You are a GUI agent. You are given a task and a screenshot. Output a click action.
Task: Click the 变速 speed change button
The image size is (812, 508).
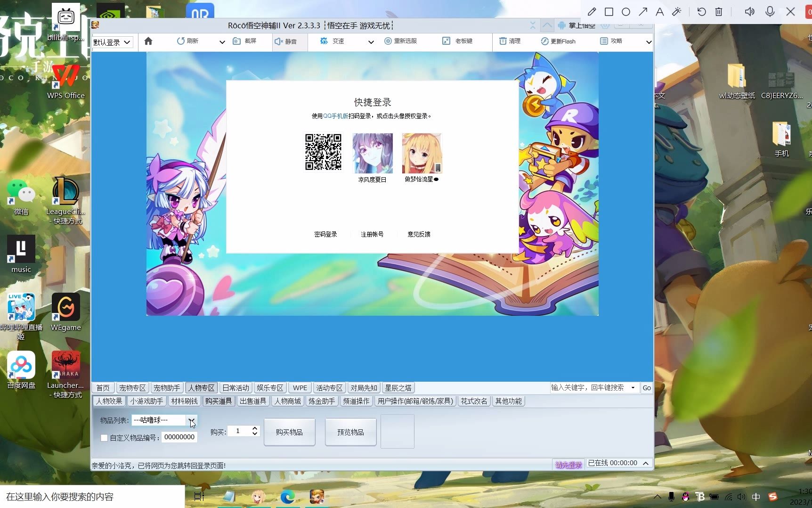point(332,41)
